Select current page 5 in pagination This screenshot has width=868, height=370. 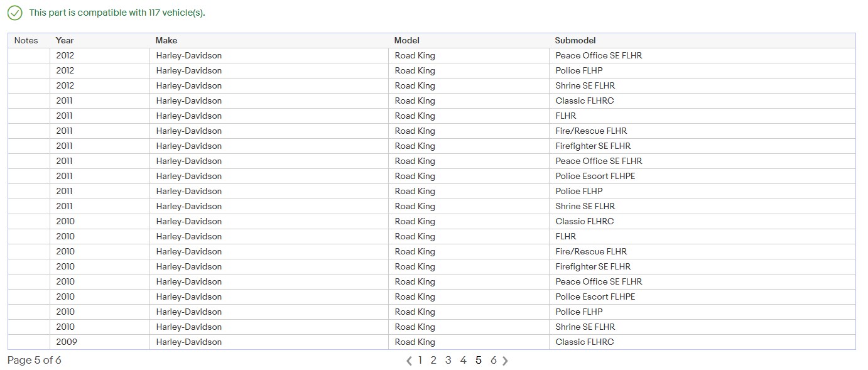click(479, 360)
